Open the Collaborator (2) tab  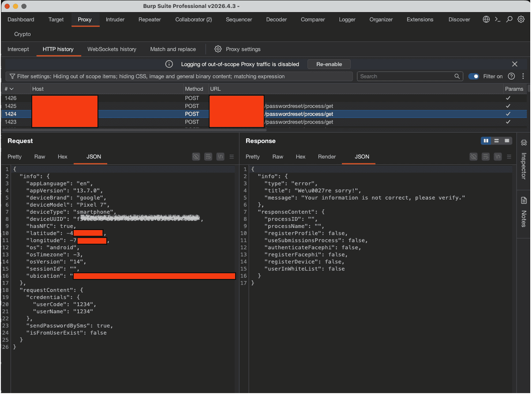(x=194, y=19)
